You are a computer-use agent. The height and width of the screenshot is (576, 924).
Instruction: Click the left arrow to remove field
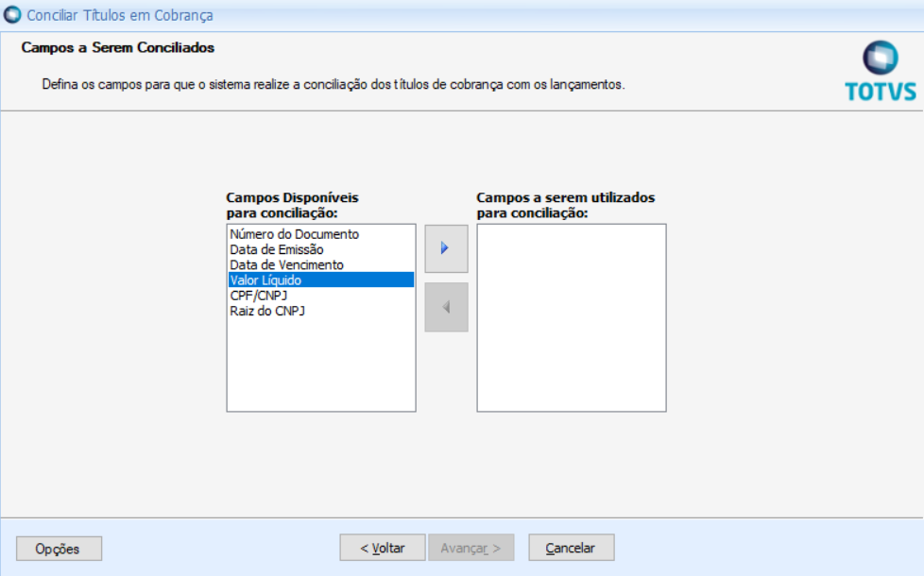(x=446, y=307)
